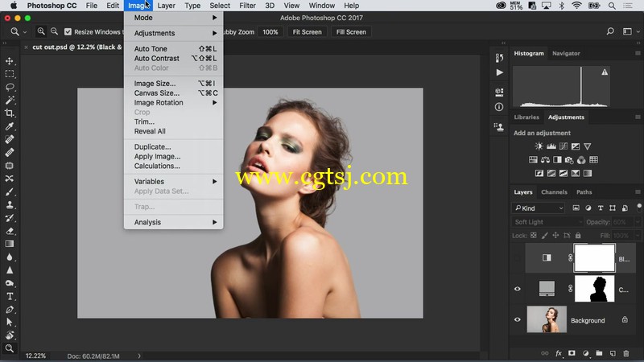
Task: Add a Curves adjustment
Action: [x=563, y=146]
